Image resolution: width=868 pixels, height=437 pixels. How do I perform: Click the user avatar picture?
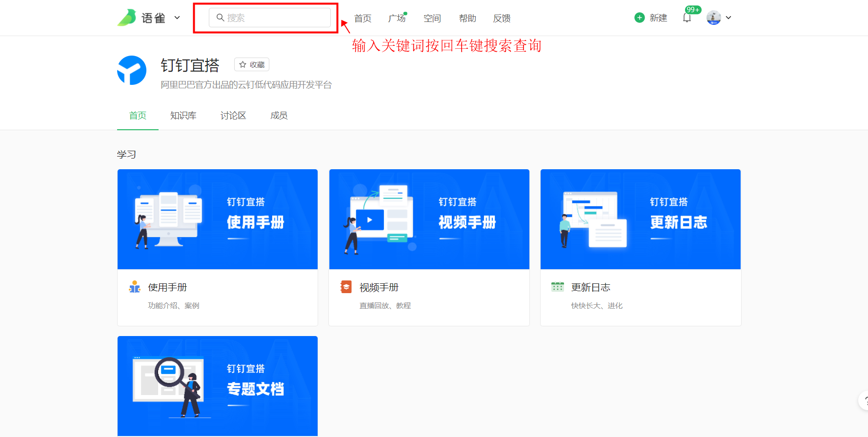[714, 18]
